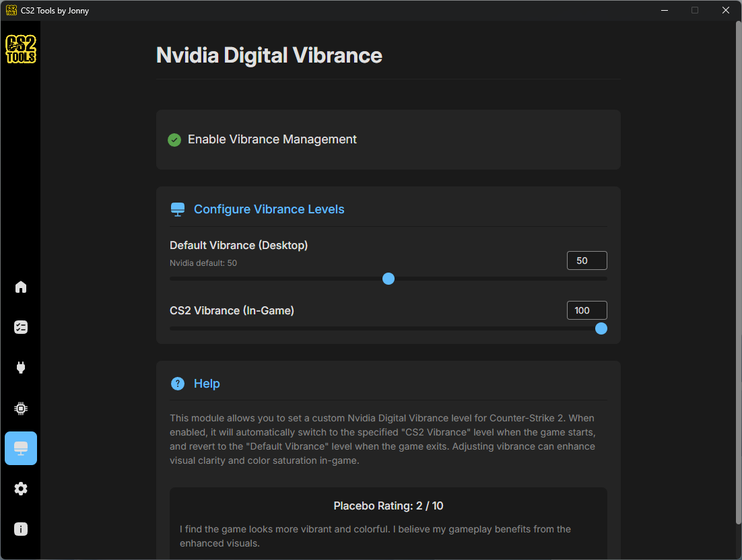Click the Default Vibrance slider handle
742x560 pixels.
click(389, 278)
